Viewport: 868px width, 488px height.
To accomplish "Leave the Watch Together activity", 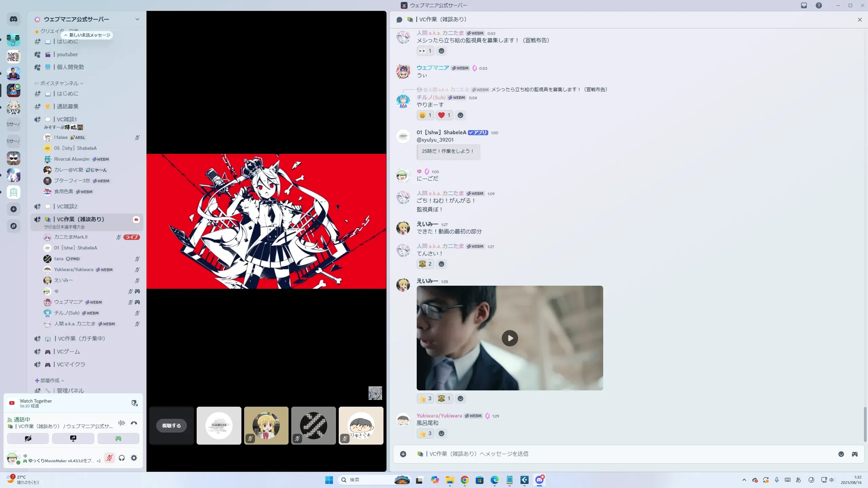I will (x=135, y=403).
